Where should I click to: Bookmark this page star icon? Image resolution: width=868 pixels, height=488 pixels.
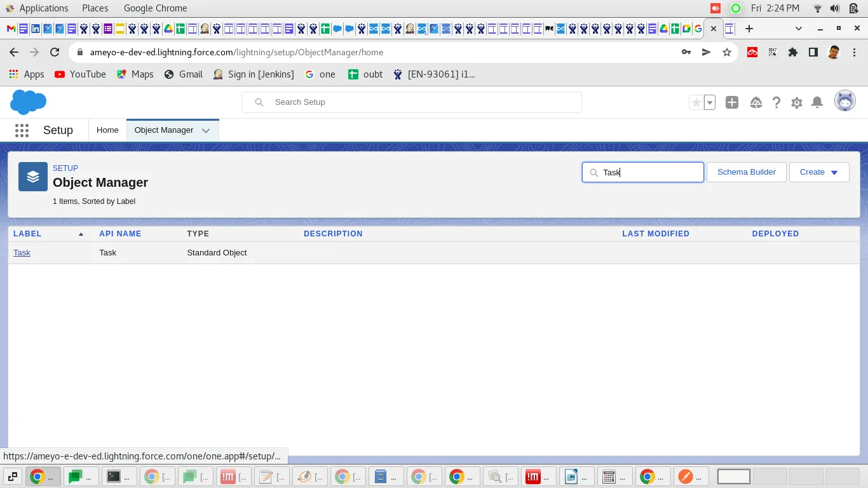(727, 52)
